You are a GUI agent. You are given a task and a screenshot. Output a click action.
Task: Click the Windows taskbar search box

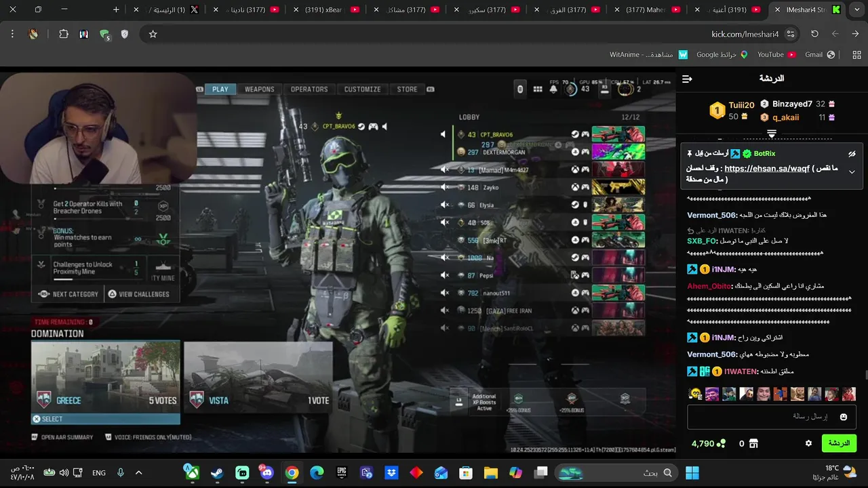coord(615,472)
